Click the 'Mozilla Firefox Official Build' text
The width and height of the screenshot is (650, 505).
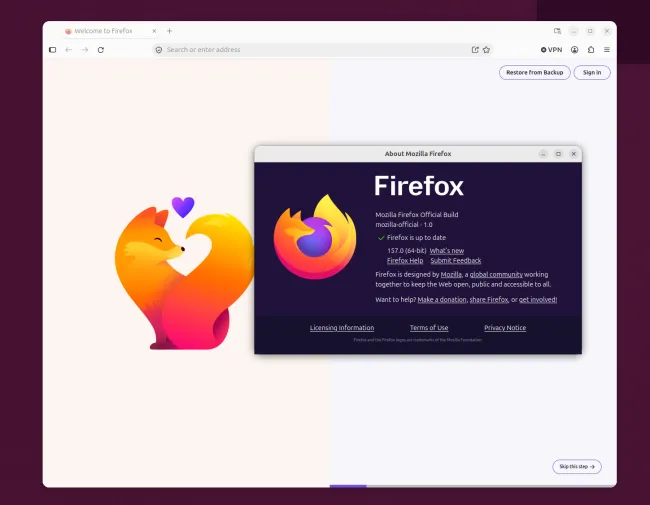(x=417, y=215)
